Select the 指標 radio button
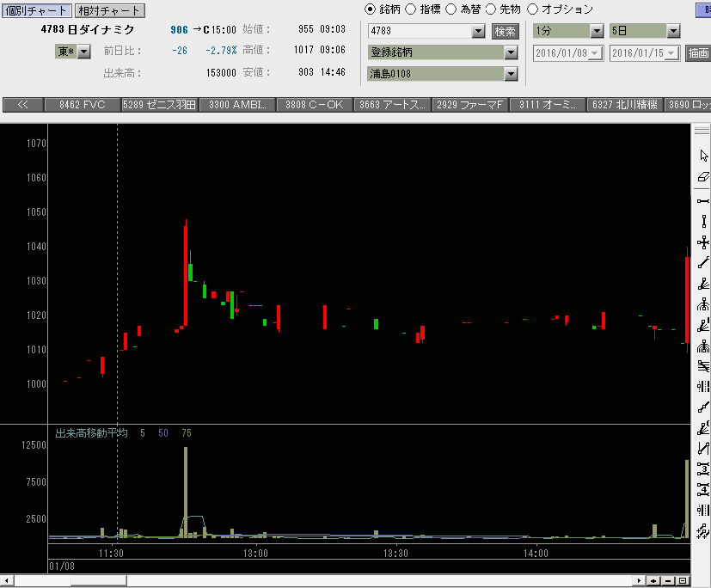The height and width of the screenshot is (588, 711). pyautogui.click(x=410, y=9)
